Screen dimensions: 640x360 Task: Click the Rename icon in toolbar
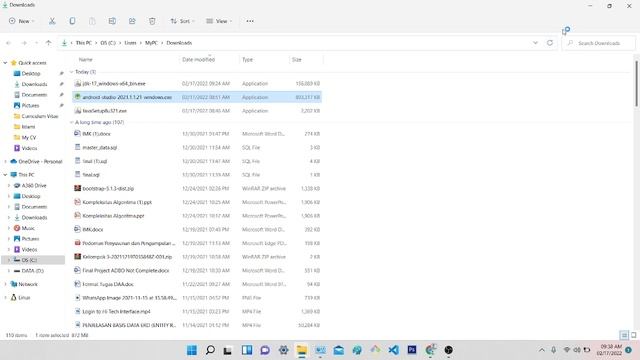point(112,21)
